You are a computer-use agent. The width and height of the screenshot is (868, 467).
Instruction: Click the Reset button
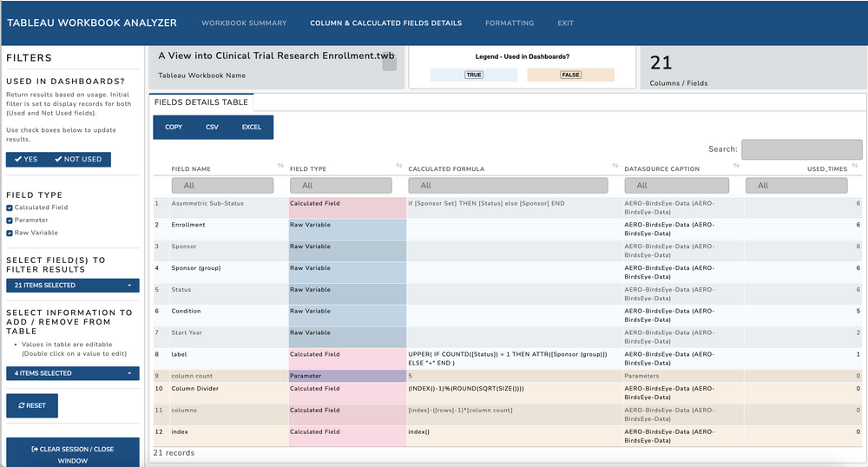pyautogui.click(x=32, y=405)
